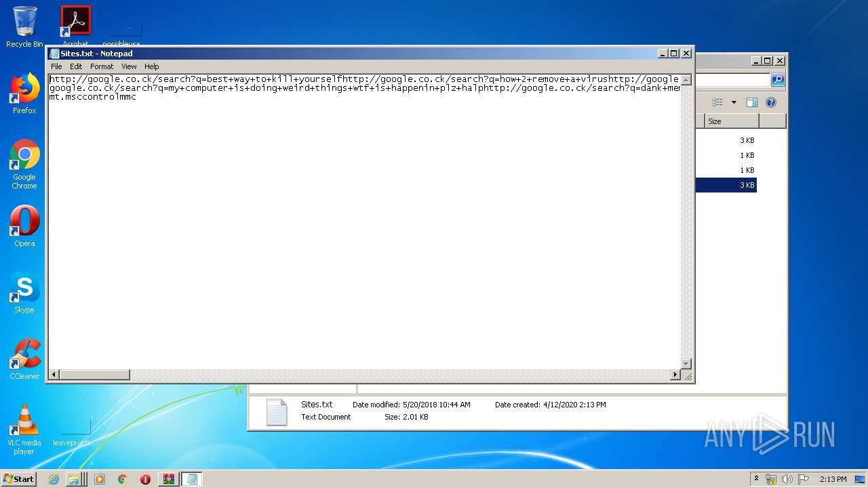Open Explorer help button
Viewport: 868px width, 488px height.
(x=771, y=102)
